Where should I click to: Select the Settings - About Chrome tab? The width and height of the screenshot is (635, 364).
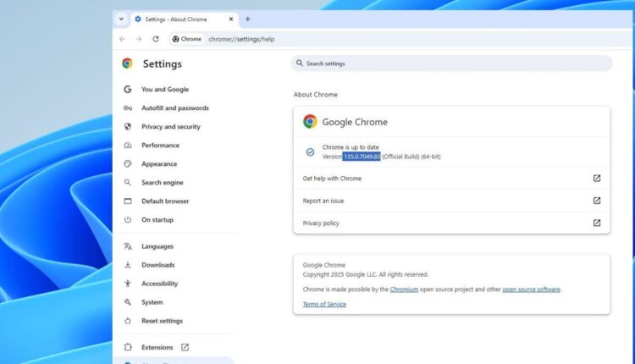[185, 19]
